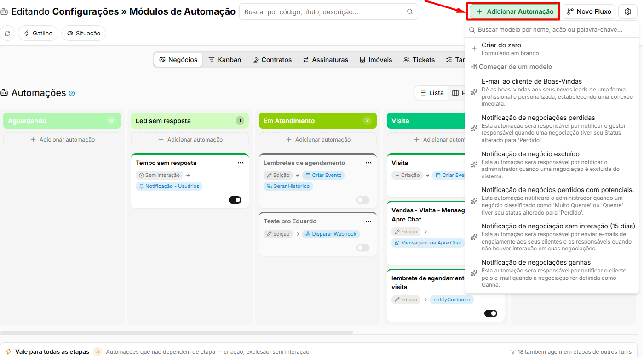Open the Gatilho filter dropdown

pyautogui.click(x=38, y=33)
